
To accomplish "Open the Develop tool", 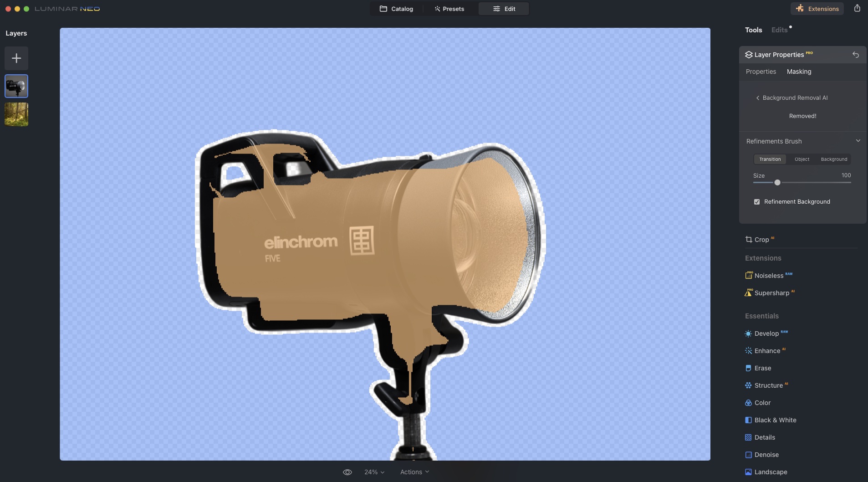I will (x=766, y=333).
